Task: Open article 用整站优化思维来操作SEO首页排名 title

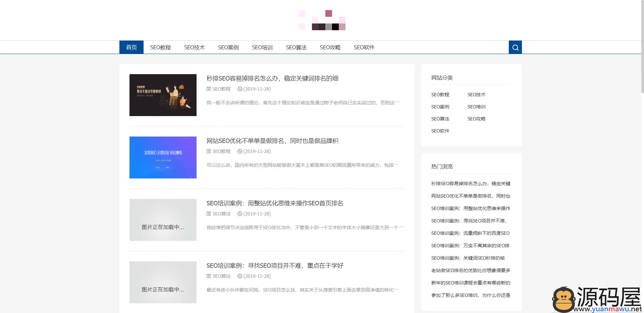Action: (275, 203)
